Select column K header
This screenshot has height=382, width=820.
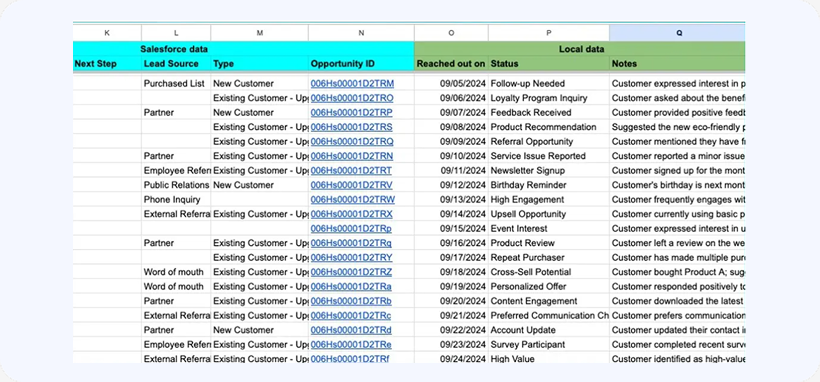pos(107,33)
